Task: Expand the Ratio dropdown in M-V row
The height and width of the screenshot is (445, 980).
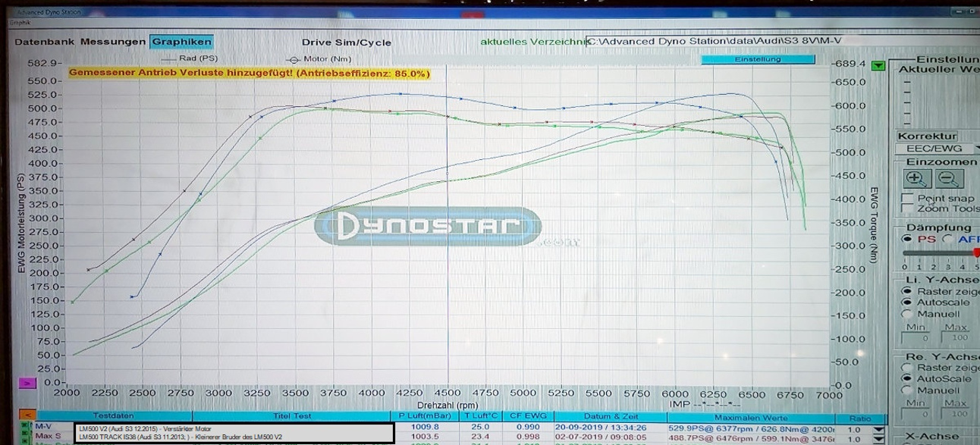Action: [x=878, y=428]
